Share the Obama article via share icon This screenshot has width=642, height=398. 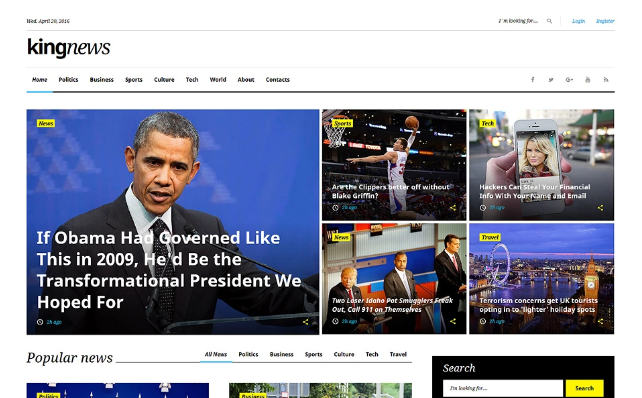[305, 322]
